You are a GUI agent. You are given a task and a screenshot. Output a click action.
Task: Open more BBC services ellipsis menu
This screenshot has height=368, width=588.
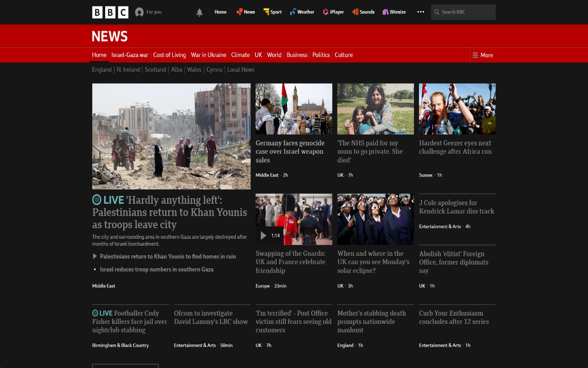tap(421, 12)
